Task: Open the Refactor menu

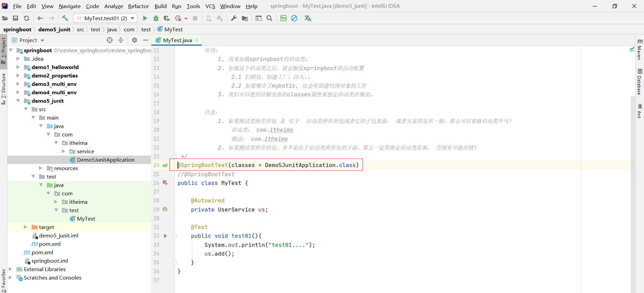Action: tap(138, 6)
